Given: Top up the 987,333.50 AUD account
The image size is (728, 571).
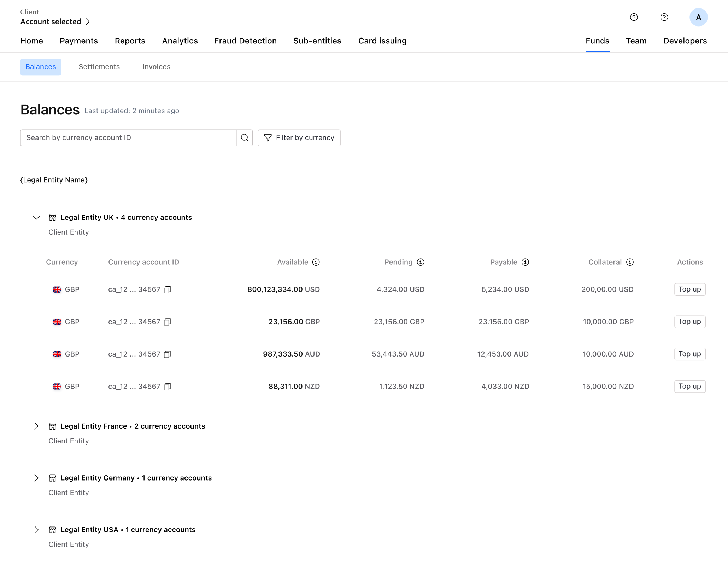Looking at the screenshot, I should [x=690, y=354].
